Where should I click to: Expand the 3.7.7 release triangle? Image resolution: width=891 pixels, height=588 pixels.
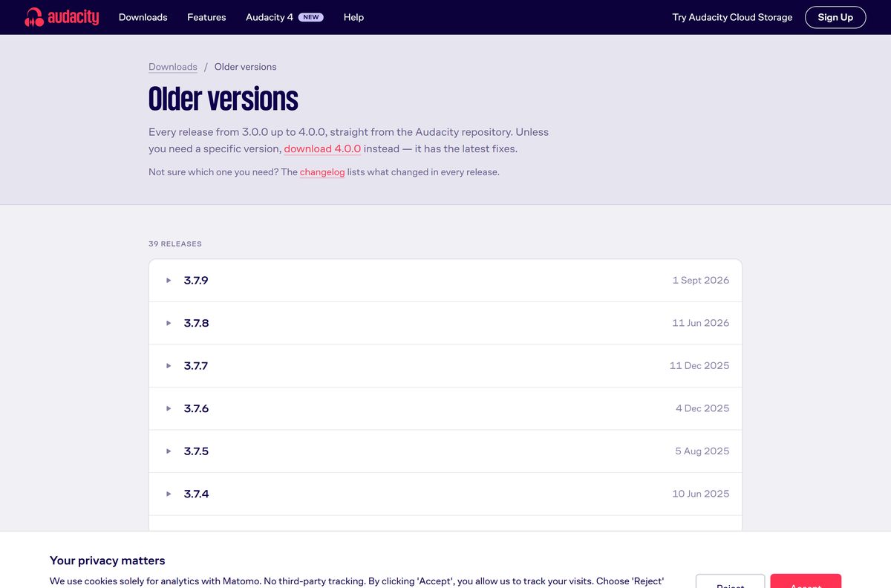(x=169, y=366)
